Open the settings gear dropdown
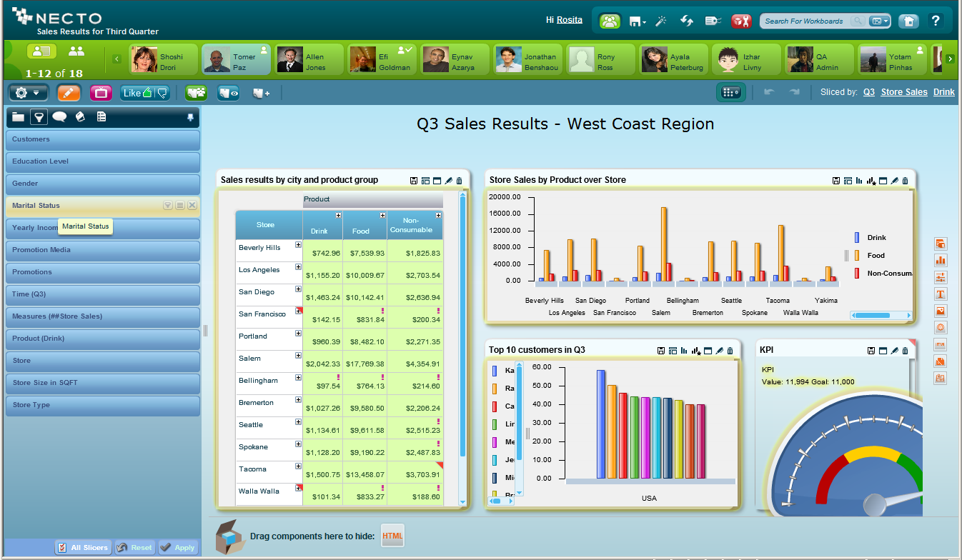962x560 pixels. tap(28, 93)
